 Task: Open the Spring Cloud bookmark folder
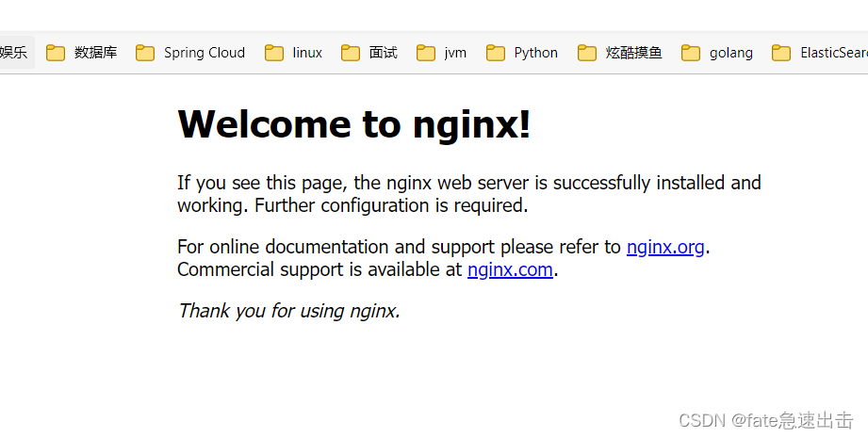point(190,53)
